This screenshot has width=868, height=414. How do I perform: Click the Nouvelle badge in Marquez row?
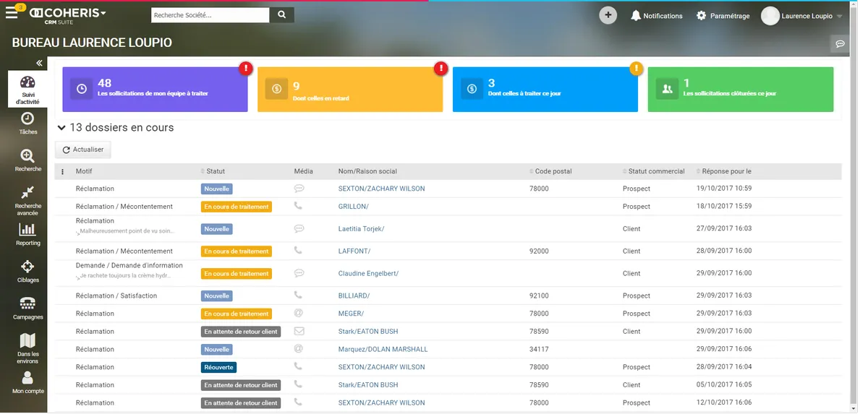pos(216,349)
